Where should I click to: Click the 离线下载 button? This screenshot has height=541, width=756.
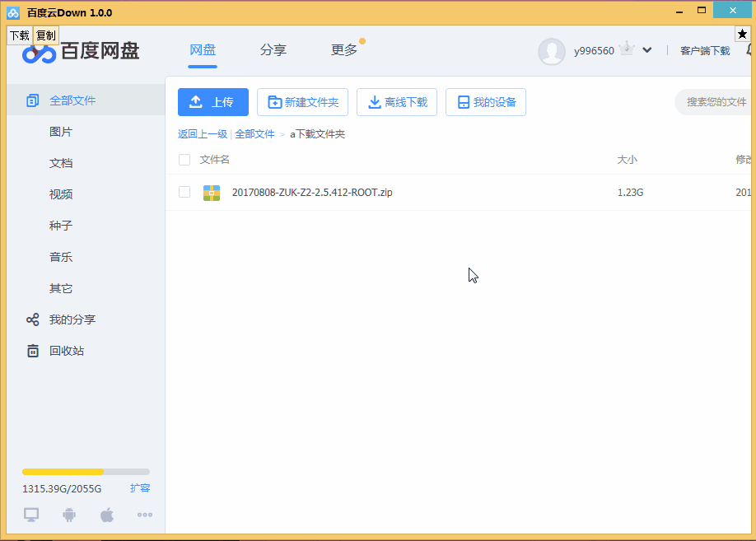[397, 102]
